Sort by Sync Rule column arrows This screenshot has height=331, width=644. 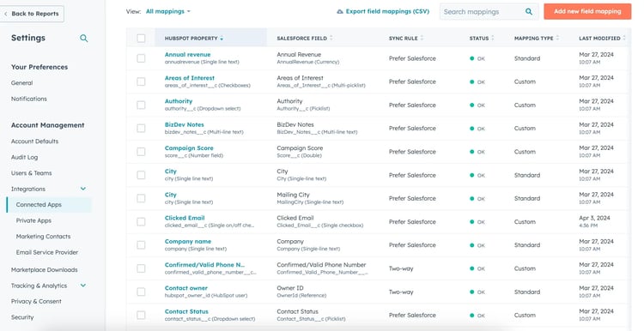(x=422, y=38)
